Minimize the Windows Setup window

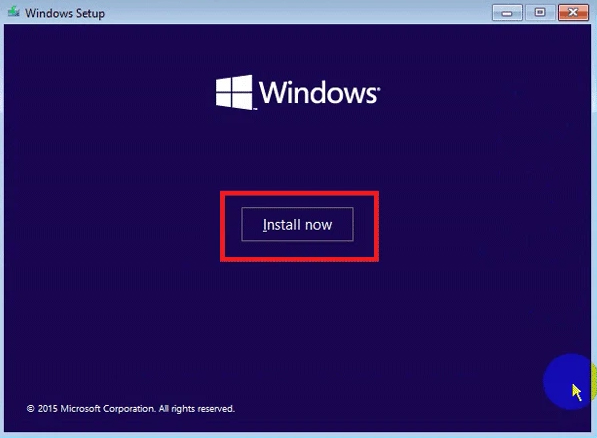[x=507, y=13]
